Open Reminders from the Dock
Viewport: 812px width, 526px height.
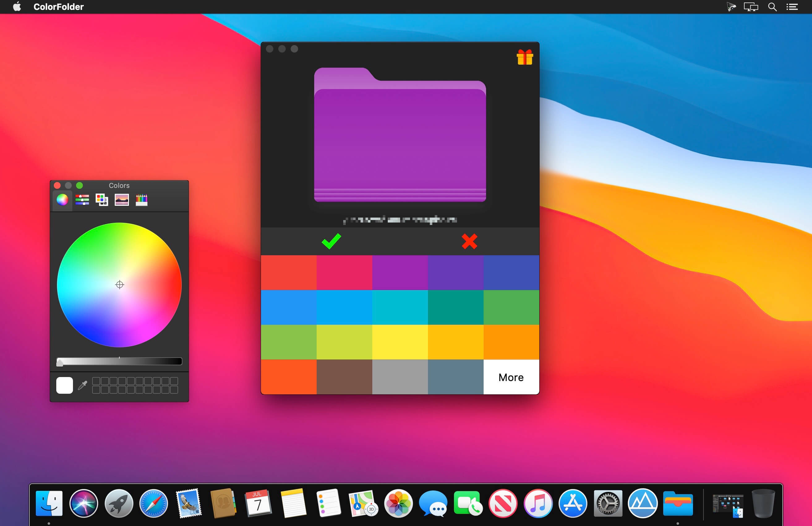click(328, 503)
